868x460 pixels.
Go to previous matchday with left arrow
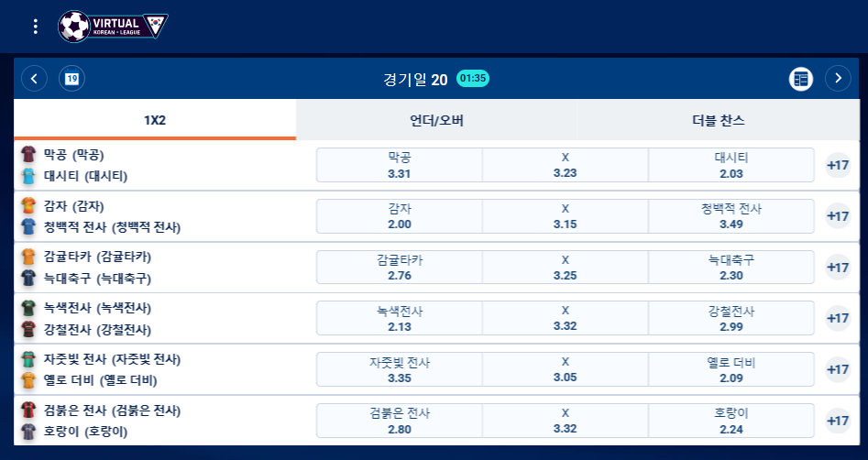point(34,79)
